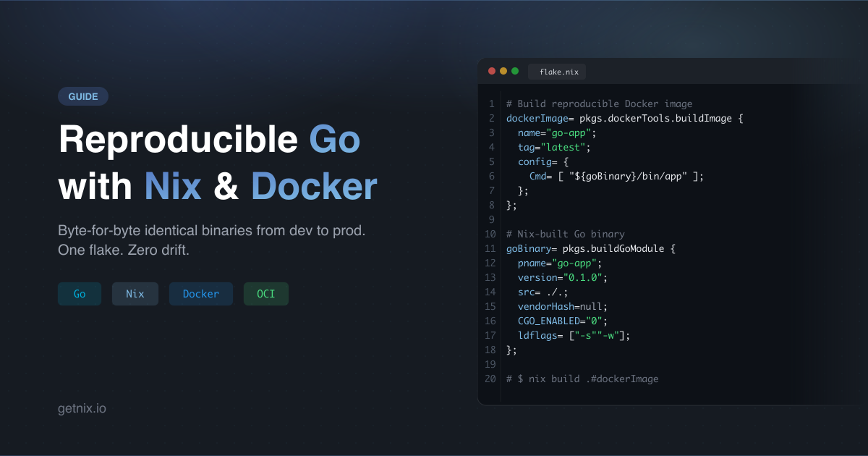This screenshot has width=868, height=456.
Task: Click code line "vendorHash=null;"
Action: 563,306
